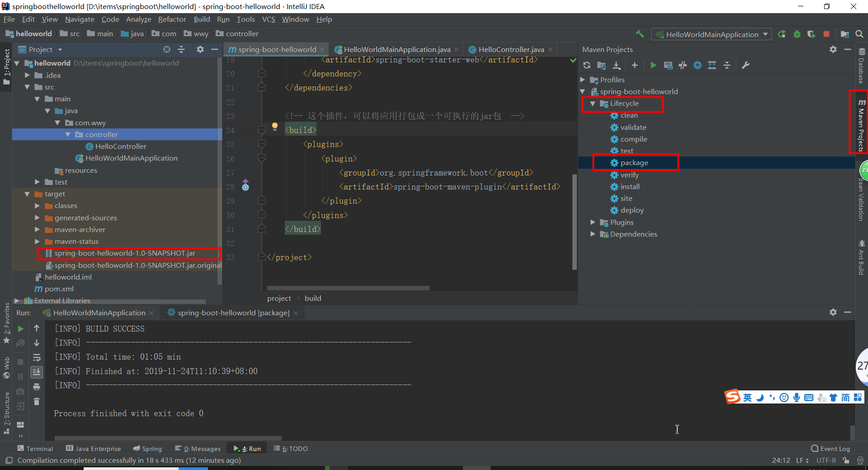The image size is (868, 470).
Task: Collapse the target folder in Project tree
Action: (x=27, y=194)
